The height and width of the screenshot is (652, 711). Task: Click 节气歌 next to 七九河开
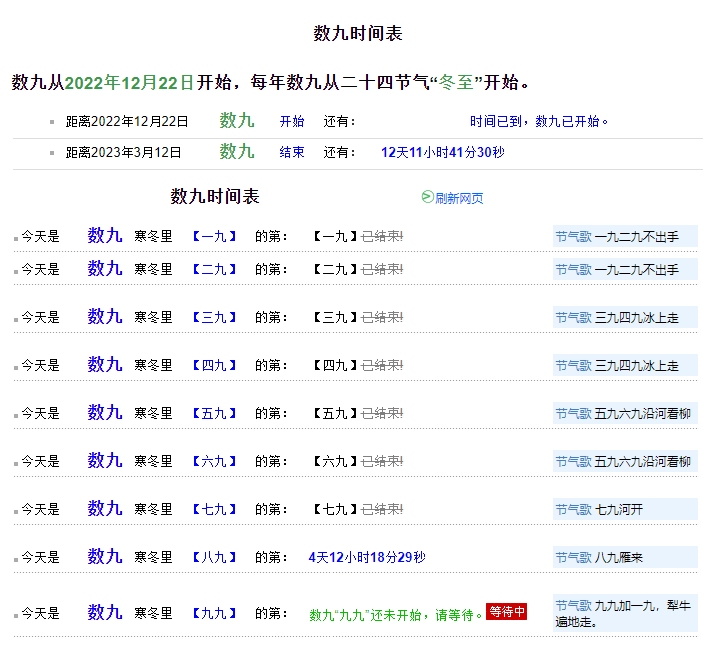click(x=573, y=510)
